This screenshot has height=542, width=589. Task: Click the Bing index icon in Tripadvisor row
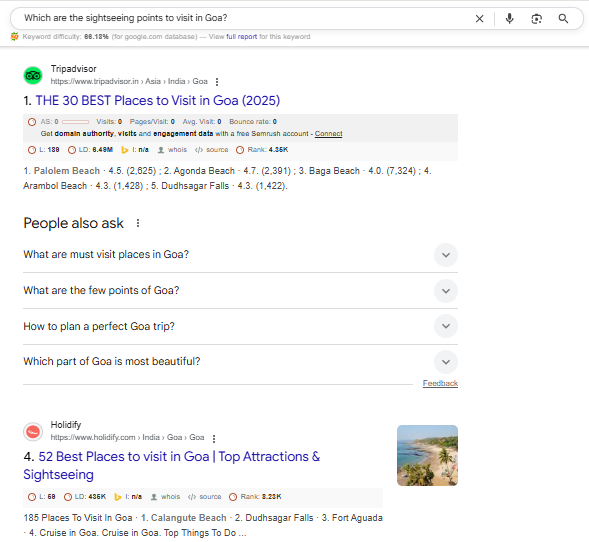coord(124,150)
